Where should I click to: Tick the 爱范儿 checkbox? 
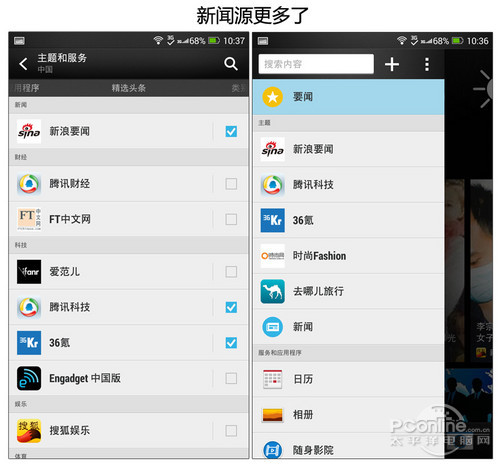(231, 272)
